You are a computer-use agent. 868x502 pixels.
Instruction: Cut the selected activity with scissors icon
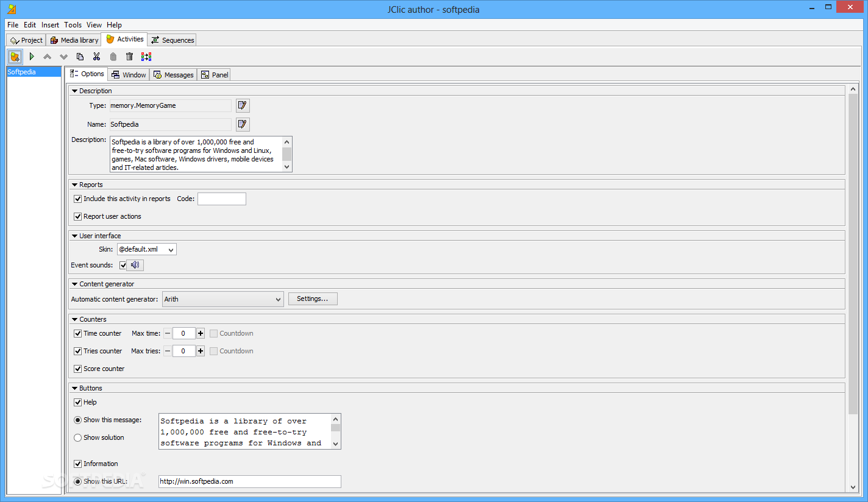click(96, 57)
